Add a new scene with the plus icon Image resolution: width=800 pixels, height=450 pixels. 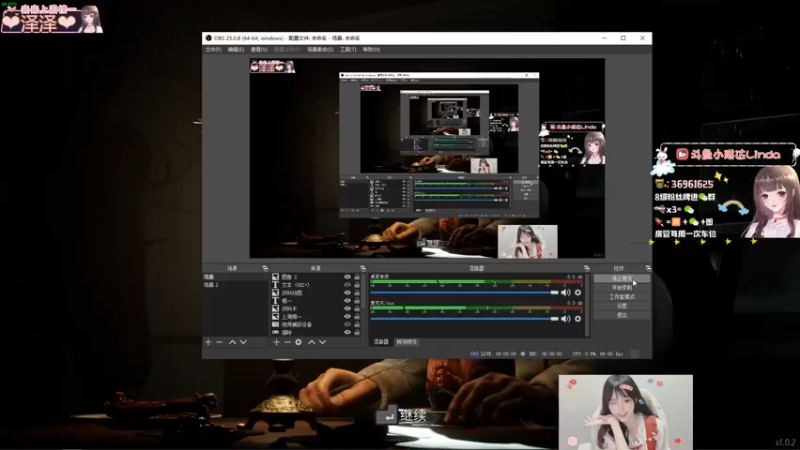coord(208,342)
